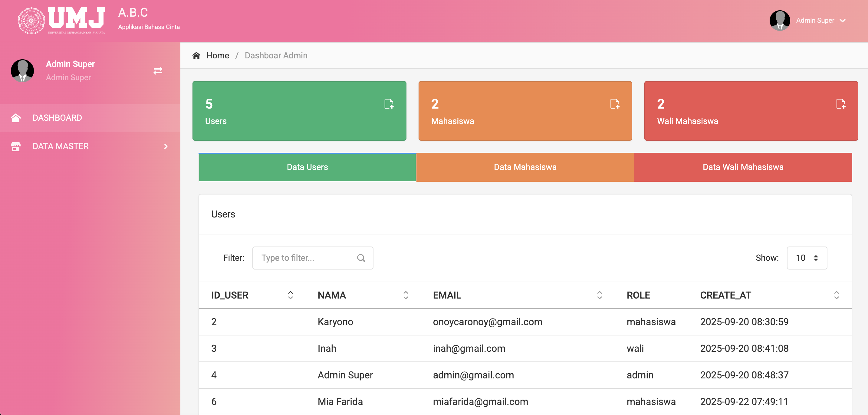This screenshot has height=415, width=868.
Task: Toggle sorting on the ID_USER column
Action: [291, 295]
